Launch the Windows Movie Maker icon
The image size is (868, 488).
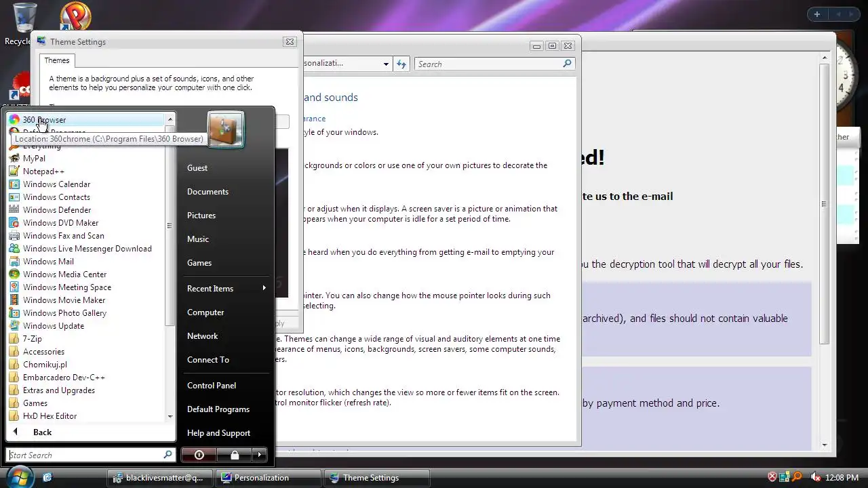pos(14,300)
